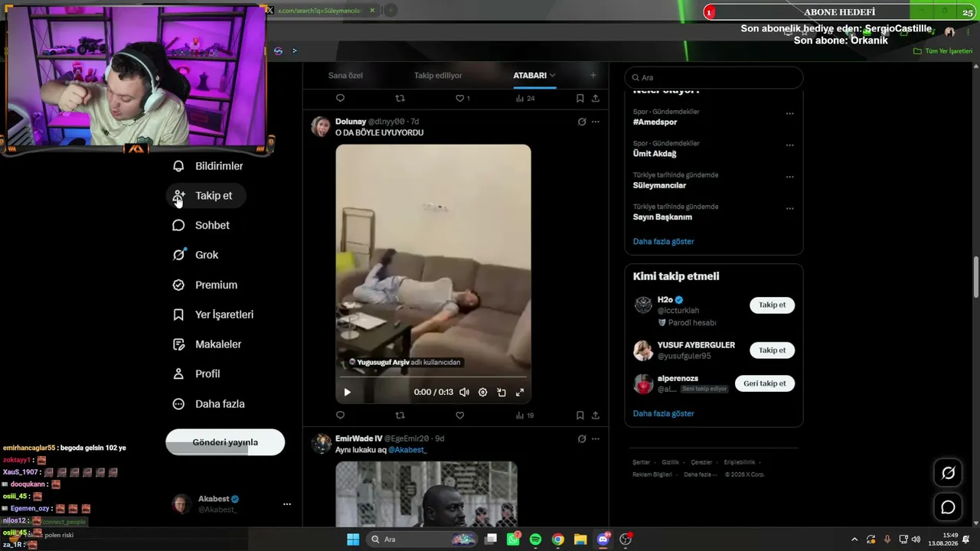The width and height of the screenshot is (980, 551).
Task: Bookmark the post with 24 views
Action: [x=580, y=98]
